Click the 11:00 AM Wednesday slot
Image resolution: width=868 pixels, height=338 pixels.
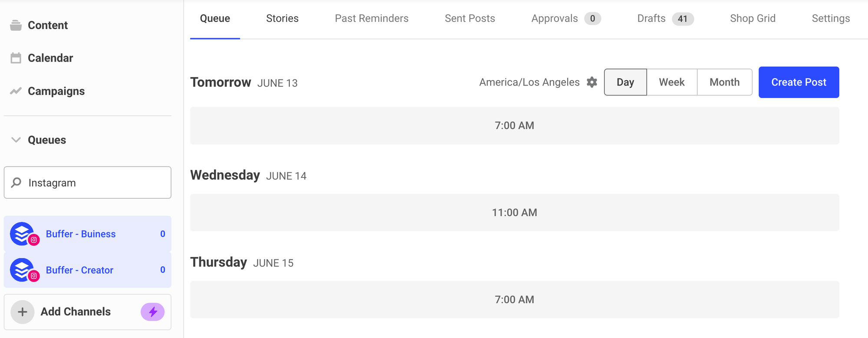(514, 213)
